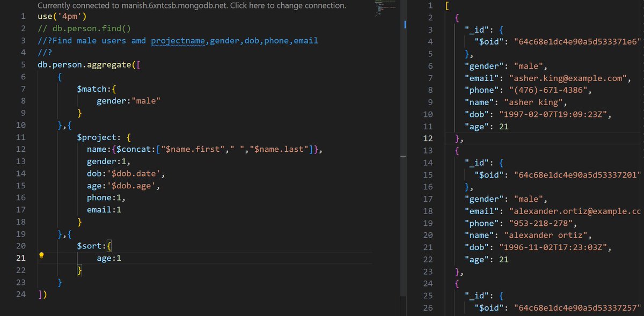Click the "$name.last" string in the concat array
The image size is (644, 316).
(279, 149)
